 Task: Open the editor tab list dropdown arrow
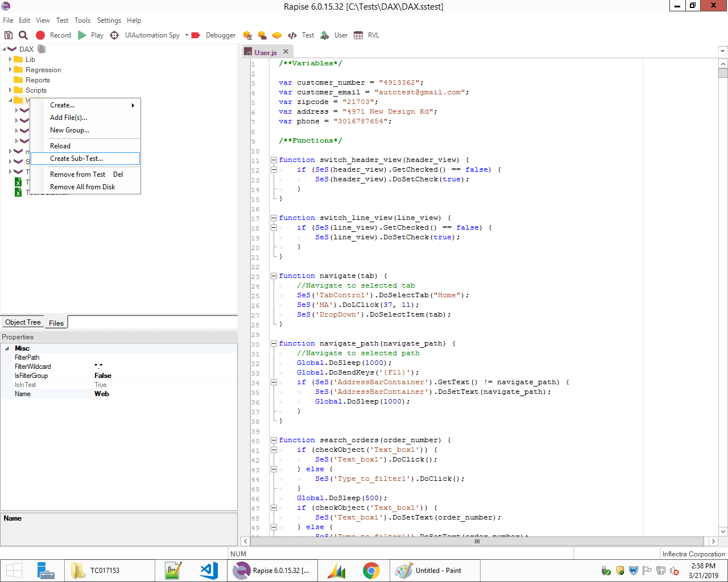click(x=722, y=51)
